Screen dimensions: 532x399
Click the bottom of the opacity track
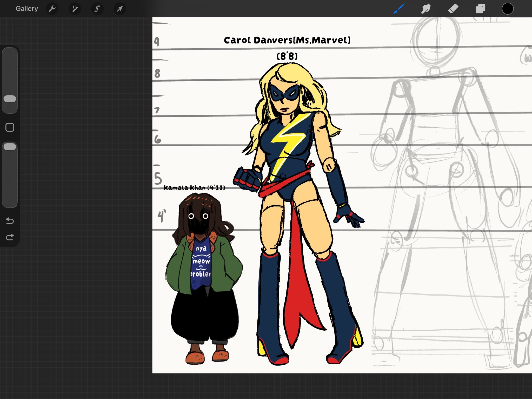[10, 203]
